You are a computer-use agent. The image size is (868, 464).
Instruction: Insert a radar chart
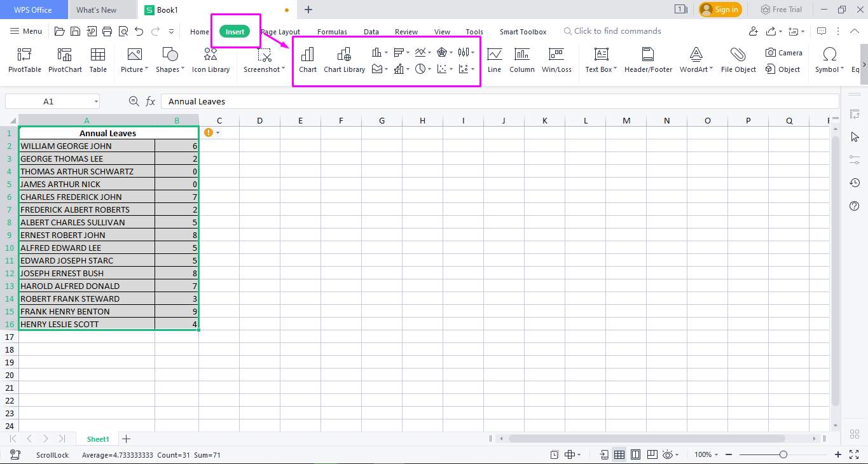(x=443, y=52)
